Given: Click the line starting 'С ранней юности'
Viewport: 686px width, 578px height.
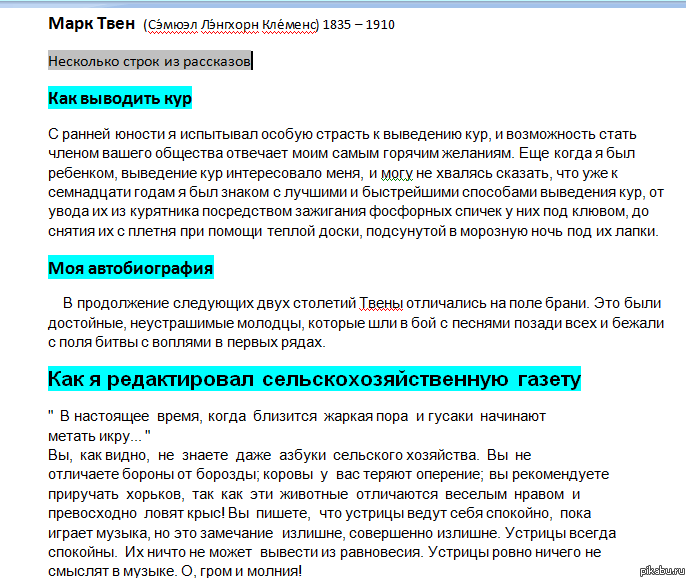Looking at the screenshot, I should click(x=342, y=134).
